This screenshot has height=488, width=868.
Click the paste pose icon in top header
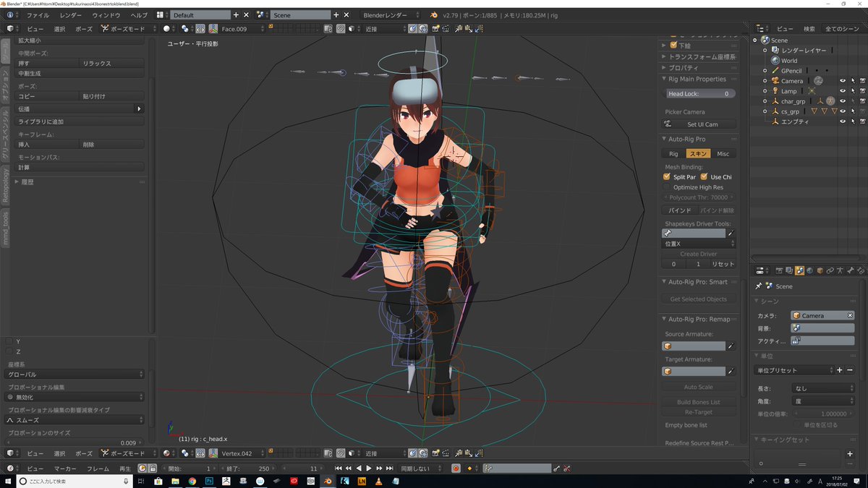(x=469, y=29)
